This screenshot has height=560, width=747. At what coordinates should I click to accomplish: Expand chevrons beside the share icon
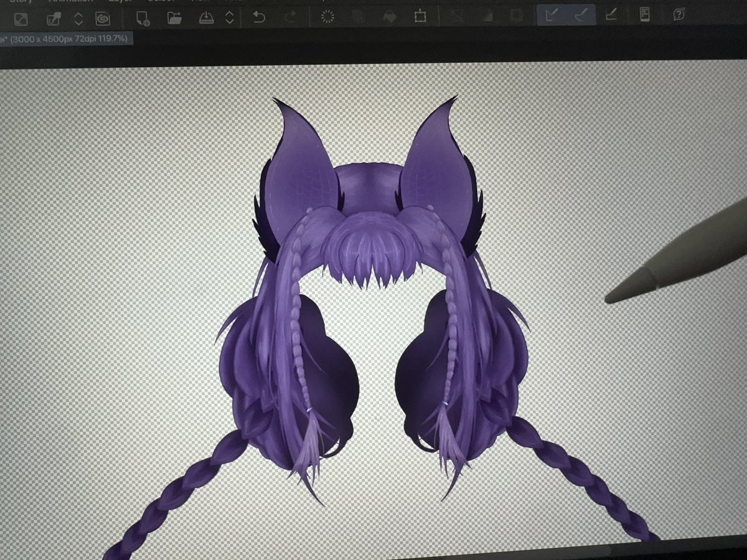point(78,19)
